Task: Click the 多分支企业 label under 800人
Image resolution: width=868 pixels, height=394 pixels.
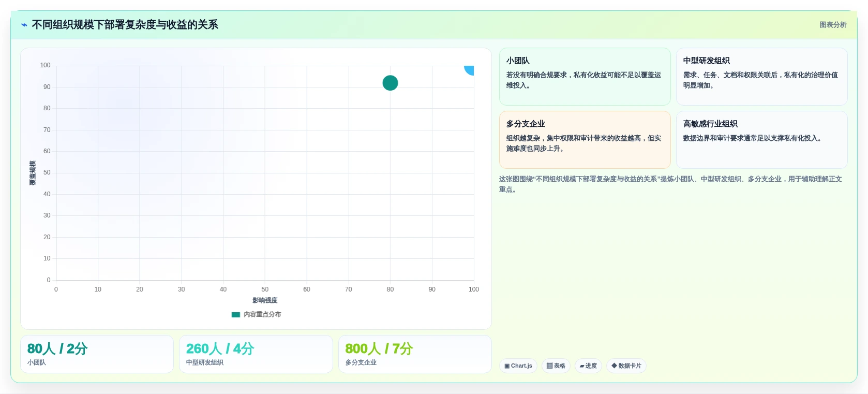Action: click(361, 362)
